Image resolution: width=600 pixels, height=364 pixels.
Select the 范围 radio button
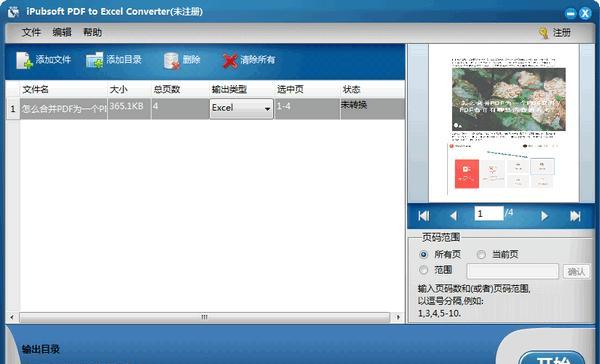(x=423, y=270)
